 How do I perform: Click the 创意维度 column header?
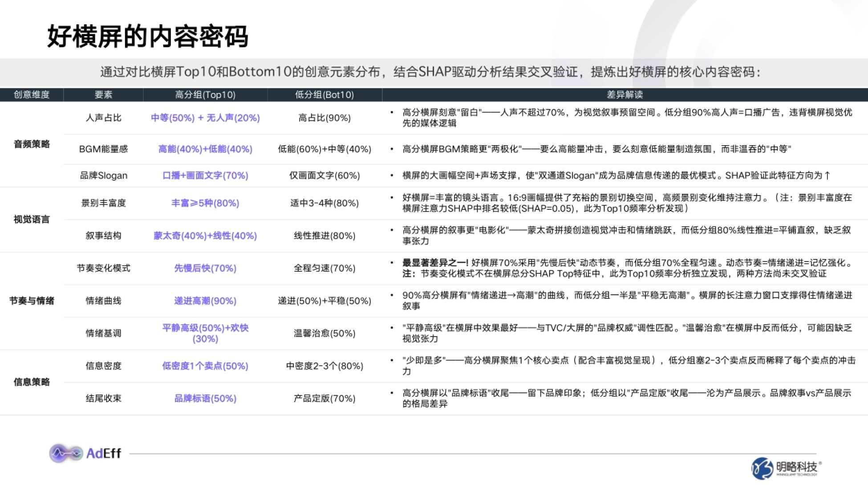[32, 94]
